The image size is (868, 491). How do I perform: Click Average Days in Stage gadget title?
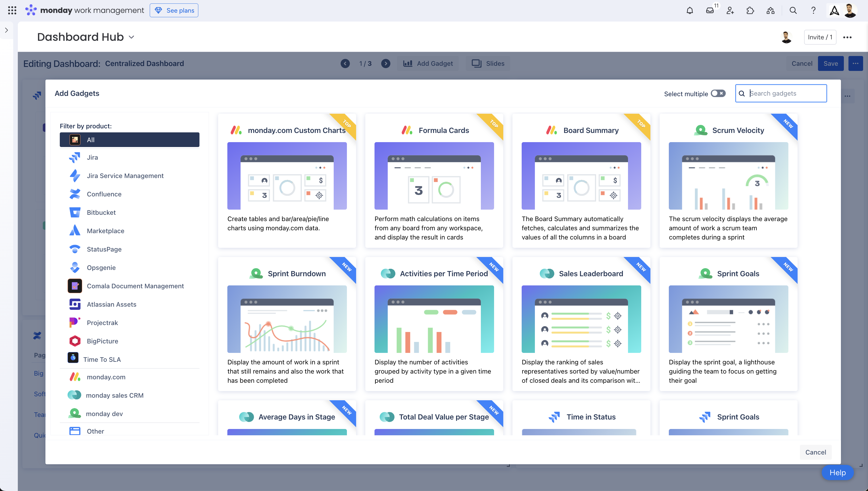coord(297,417)
